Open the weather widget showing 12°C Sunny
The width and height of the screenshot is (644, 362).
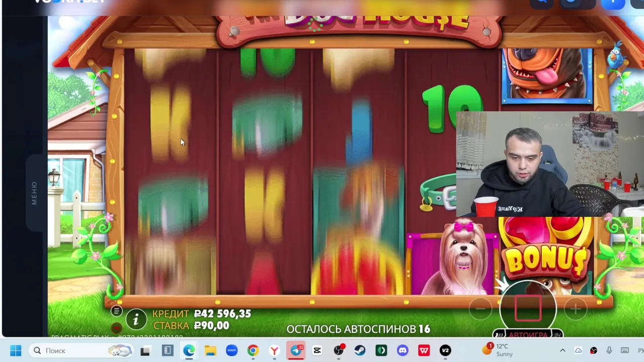(x=498, y=350)
